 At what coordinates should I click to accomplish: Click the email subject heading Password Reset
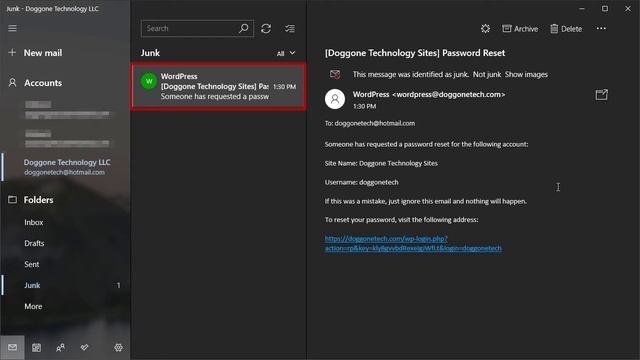point(415,53)
